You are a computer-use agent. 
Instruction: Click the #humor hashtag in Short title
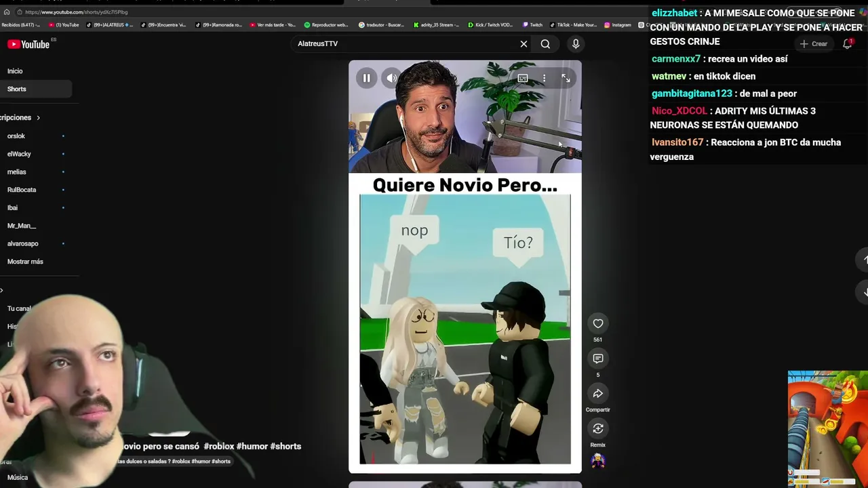(x=252, y=447)
